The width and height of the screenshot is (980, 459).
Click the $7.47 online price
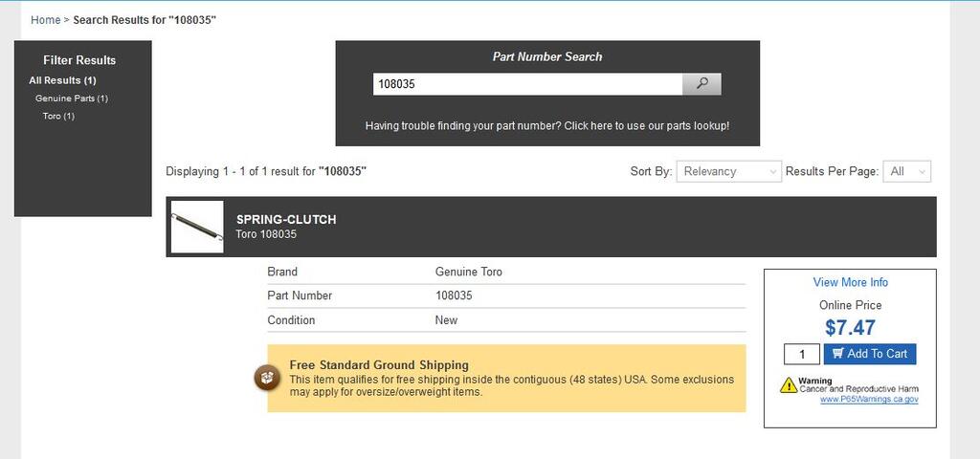(x=850, y=328)
